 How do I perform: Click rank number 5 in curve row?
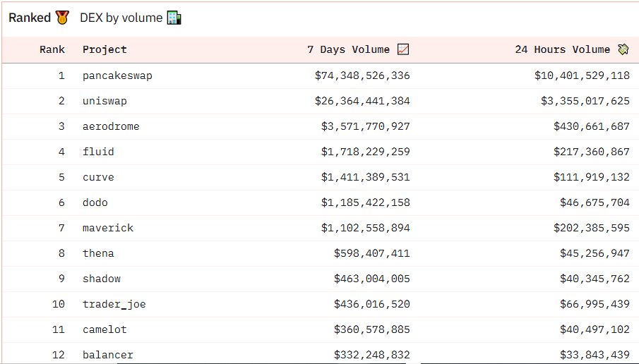61,177
